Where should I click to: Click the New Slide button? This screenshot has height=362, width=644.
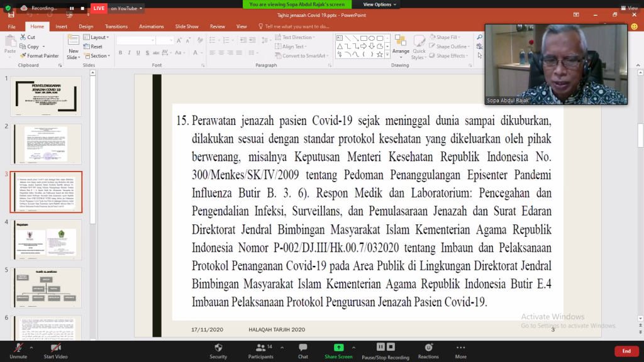coord(73,47)
